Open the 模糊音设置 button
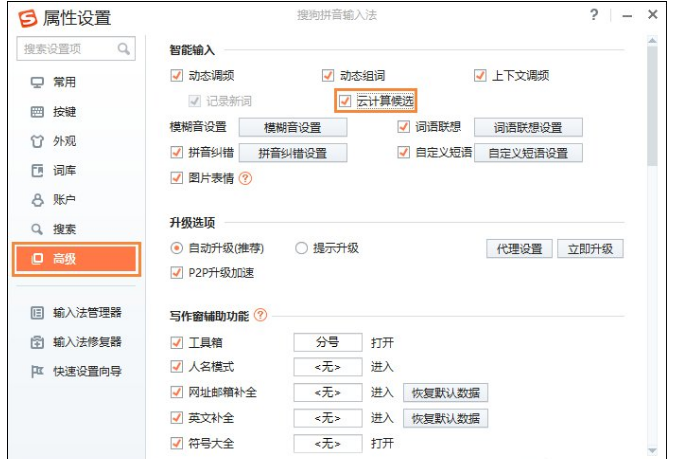This screenshot has width=677, height=459. point(293,128)
